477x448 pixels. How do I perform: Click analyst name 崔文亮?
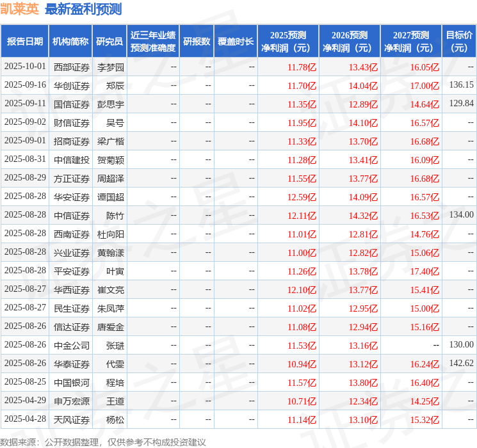coord(111,290)
